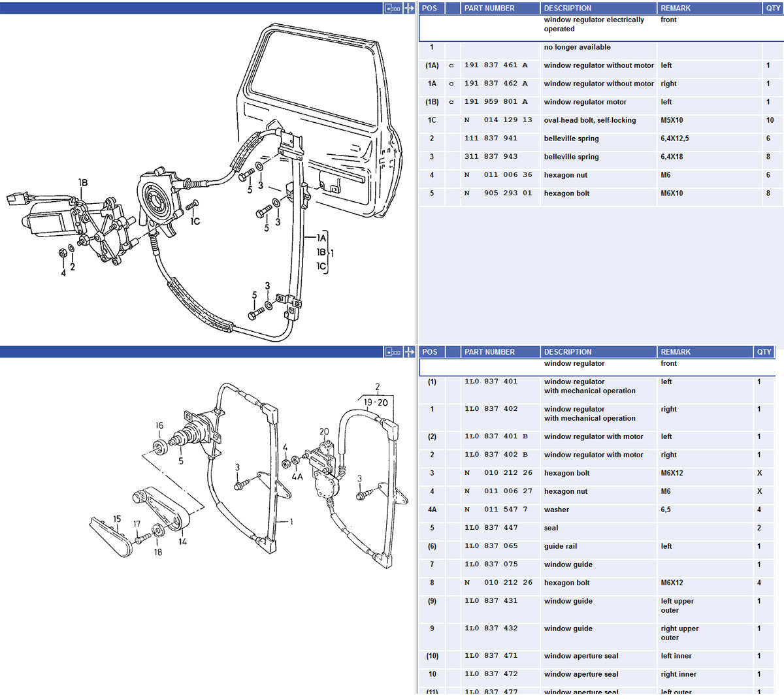Click 'oval-head bolt, self-locking' description
The width and height of the screenshot is (784, 699).
coord(589,120)
